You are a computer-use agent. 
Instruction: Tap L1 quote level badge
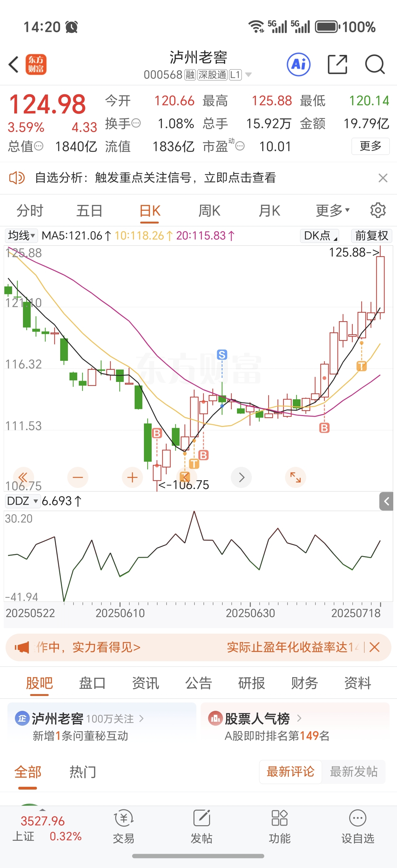(235, 74)
